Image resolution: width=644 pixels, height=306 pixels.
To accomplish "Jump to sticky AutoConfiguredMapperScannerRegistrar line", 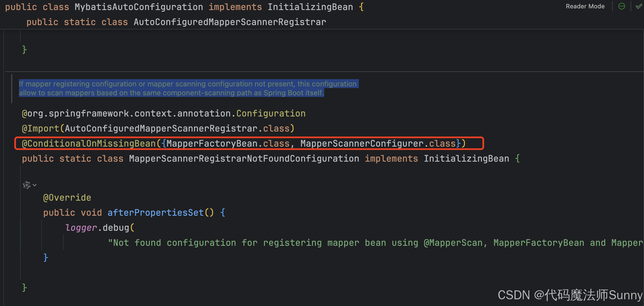I will click(230, 22).
